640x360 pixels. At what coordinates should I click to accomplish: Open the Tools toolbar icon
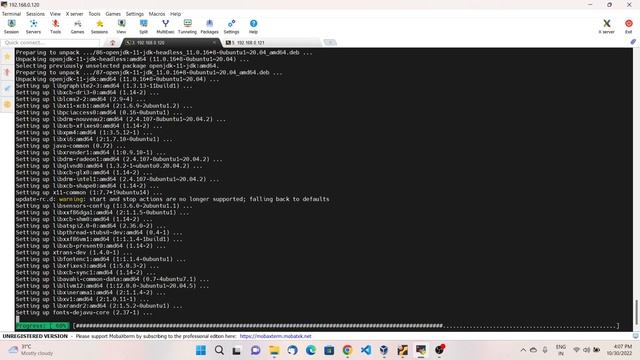coord(56,27)
